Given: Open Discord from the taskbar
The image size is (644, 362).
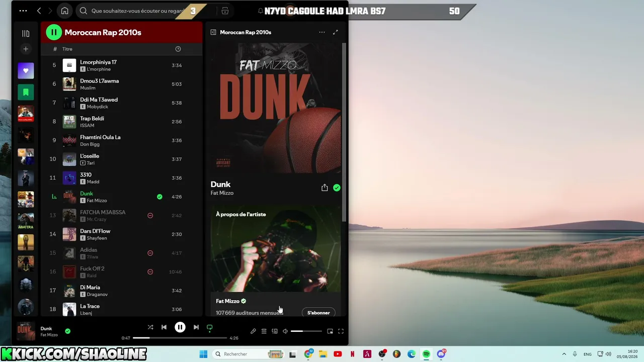Looking at the screenshot, I should (441, 354).
